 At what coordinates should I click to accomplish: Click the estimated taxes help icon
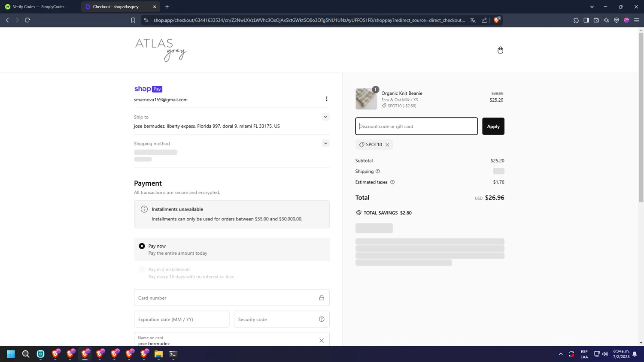[392, 182]
